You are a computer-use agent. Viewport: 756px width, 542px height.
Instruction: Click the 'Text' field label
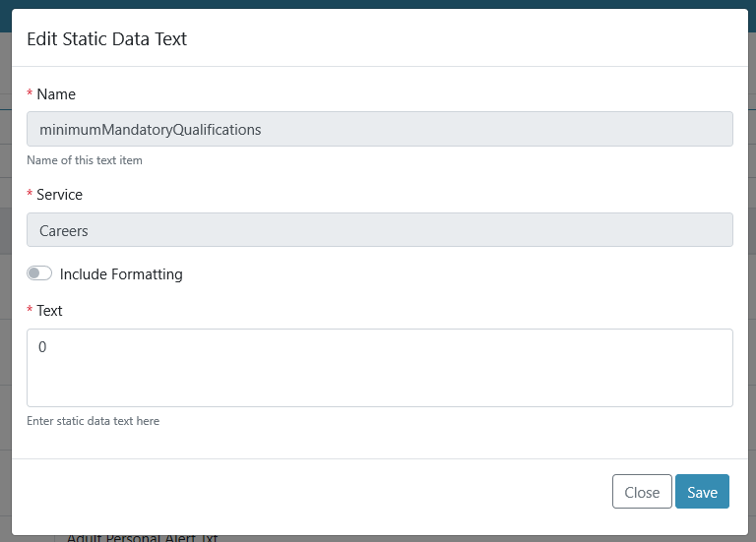[x=49, y=311]
